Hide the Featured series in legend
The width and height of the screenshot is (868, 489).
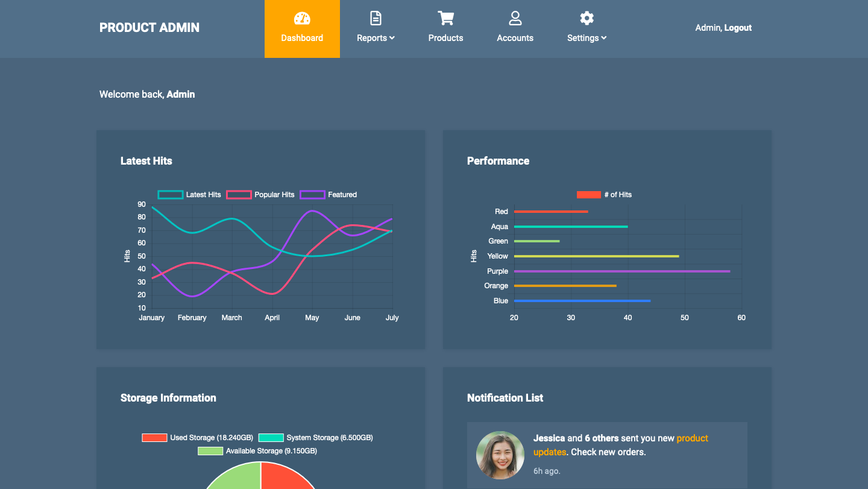[329, 195]
